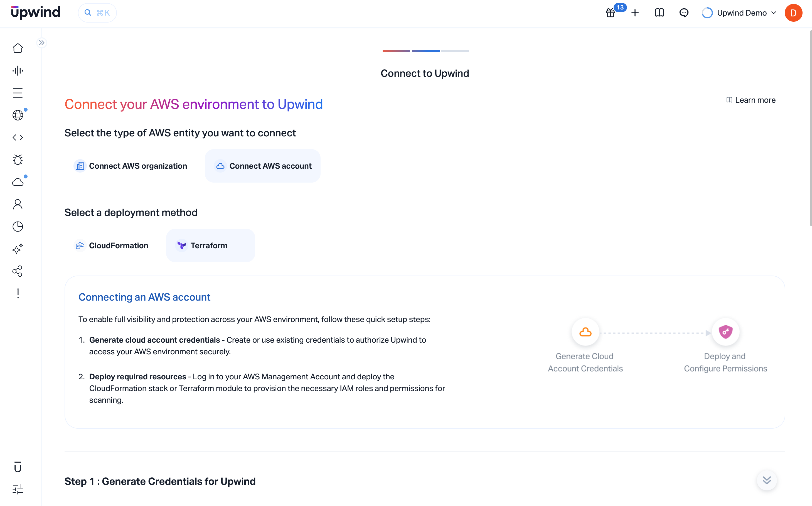Select Connect AWS account option
812x506 pixels.
263,166
